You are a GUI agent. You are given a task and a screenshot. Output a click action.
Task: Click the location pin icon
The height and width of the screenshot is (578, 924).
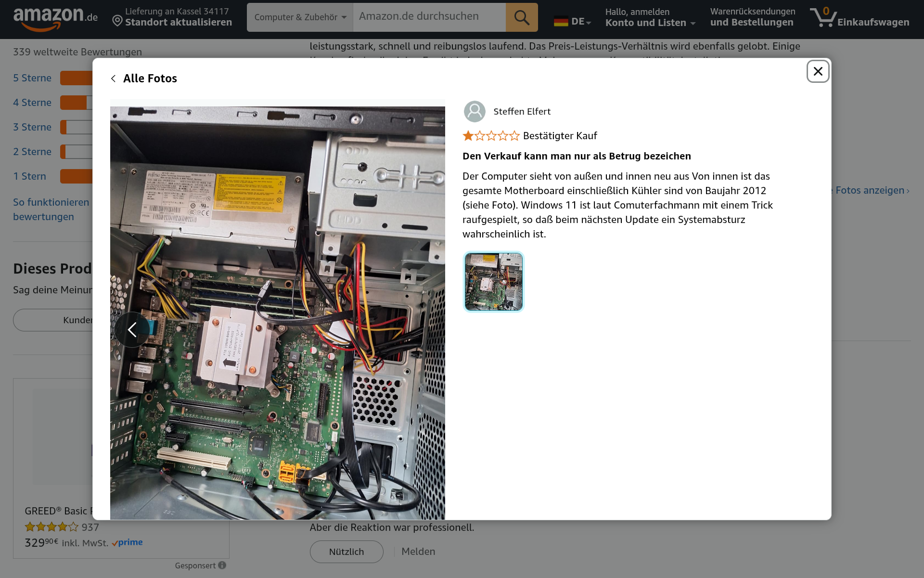coord(117,21)
